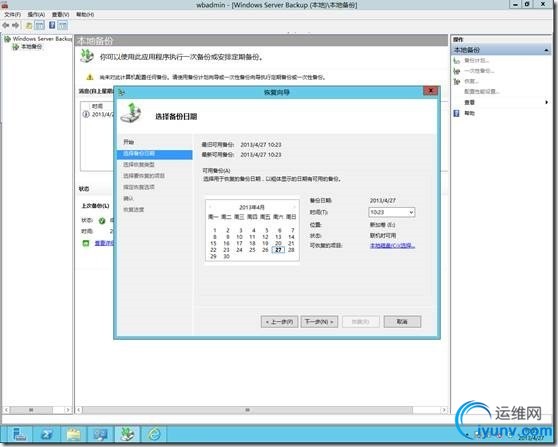Click the one-time backup icon in actions pane
Viewport: 558px width, 447px height.
point(457,71)
